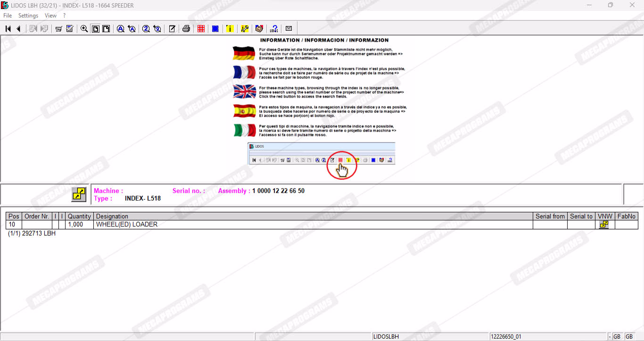This screenshot has height=341, width=644.
Task: Click the Serial no. label
Action: click(189, 191)
